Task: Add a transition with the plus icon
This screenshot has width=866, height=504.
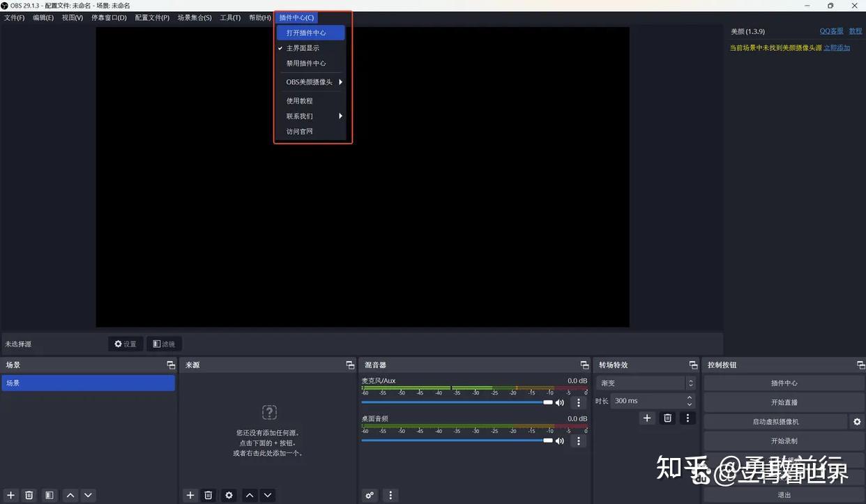Action: [646, 418]
